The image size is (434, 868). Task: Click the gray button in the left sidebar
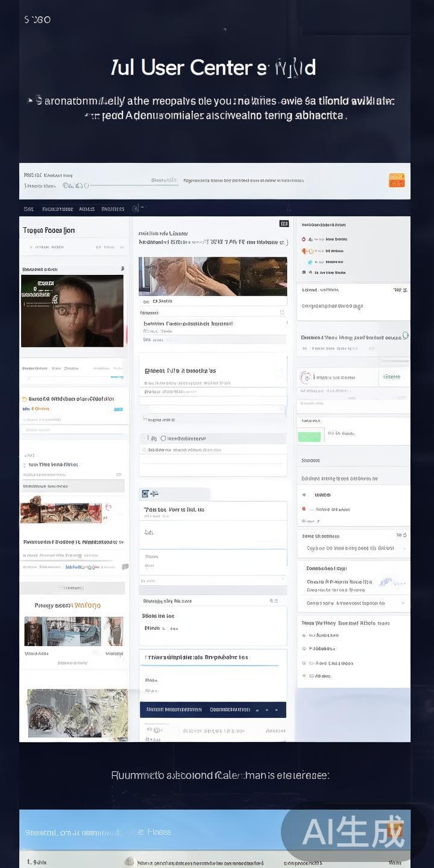point(72,588)
